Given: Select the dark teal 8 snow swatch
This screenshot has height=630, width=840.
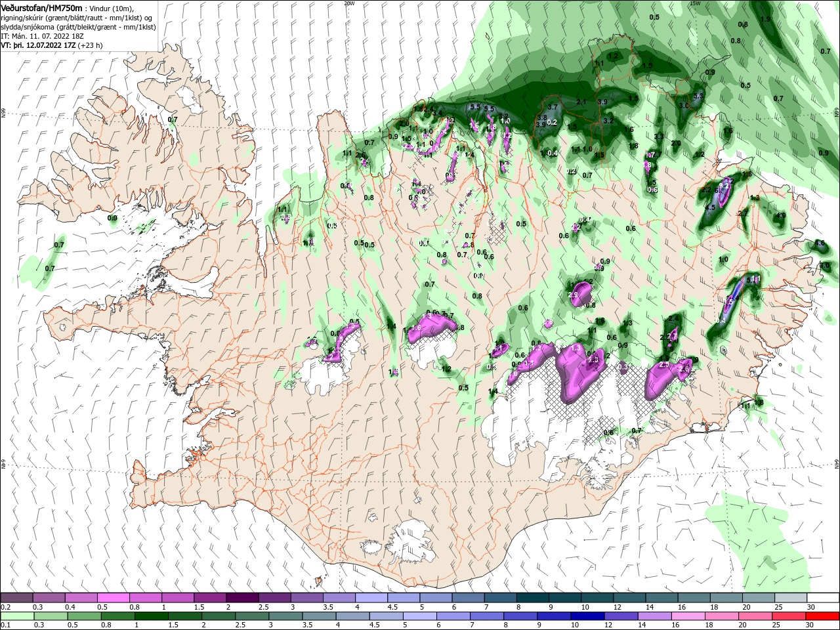Looking at the screenshot, I should click(x=533, y=598).
